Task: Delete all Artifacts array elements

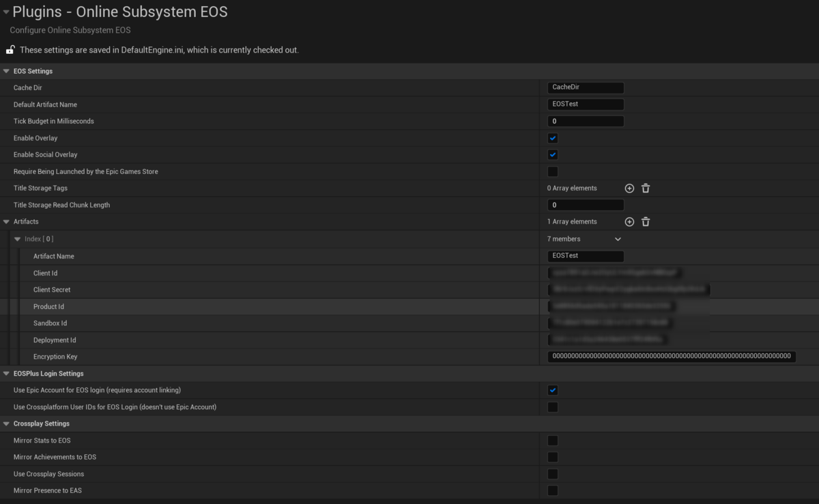Action: point(646,222)
